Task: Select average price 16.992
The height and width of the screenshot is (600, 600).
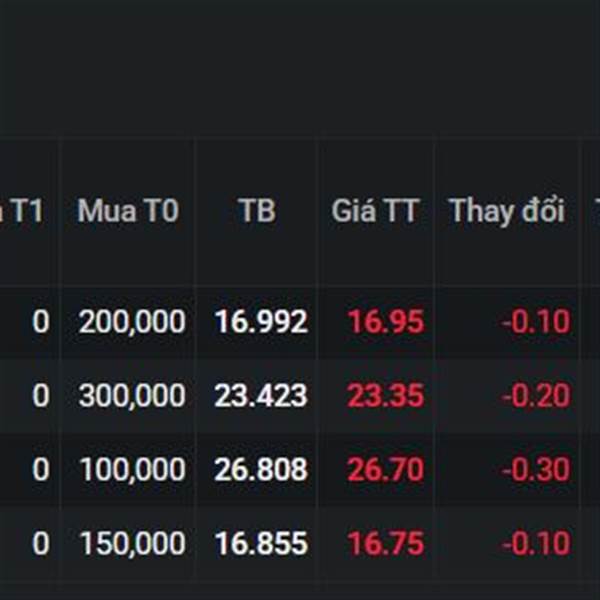Action: [x=261, y=322]
